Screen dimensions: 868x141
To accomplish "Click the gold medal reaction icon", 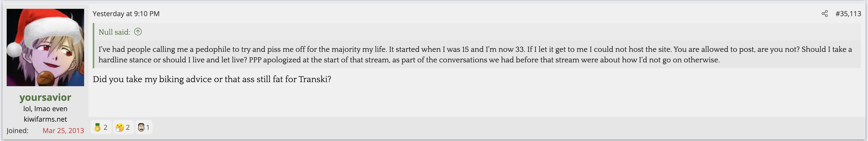I will click(97, 127).
